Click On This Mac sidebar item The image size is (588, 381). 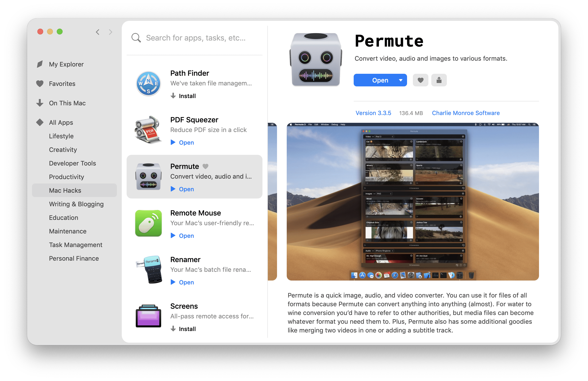click(67, 103)
